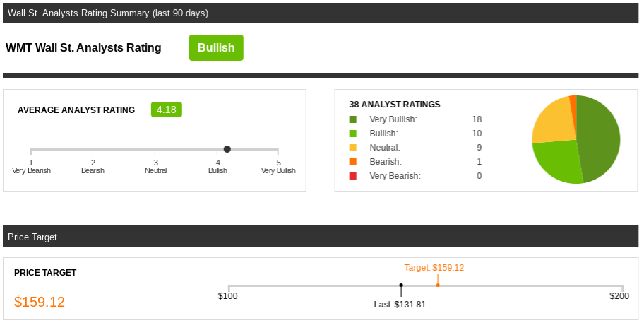
Task: Click the red Very Bearish legend square
Action: 353,176
